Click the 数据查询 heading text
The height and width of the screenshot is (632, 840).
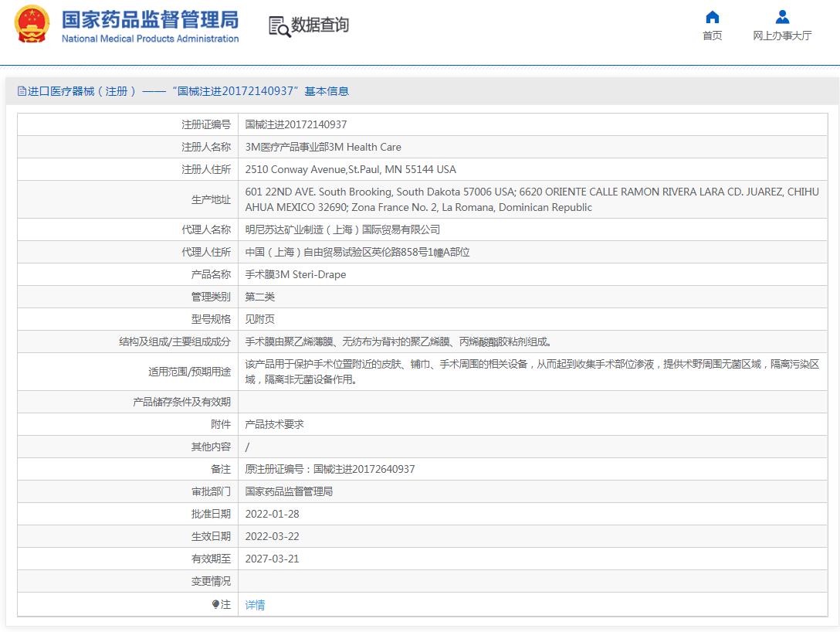click(320, 25)
